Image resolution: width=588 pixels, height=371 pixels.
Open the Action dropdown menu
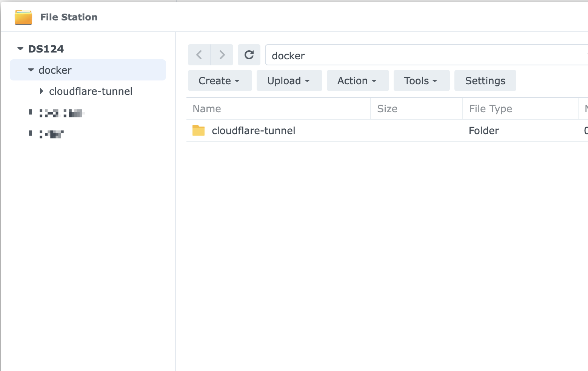pos(358,80)
